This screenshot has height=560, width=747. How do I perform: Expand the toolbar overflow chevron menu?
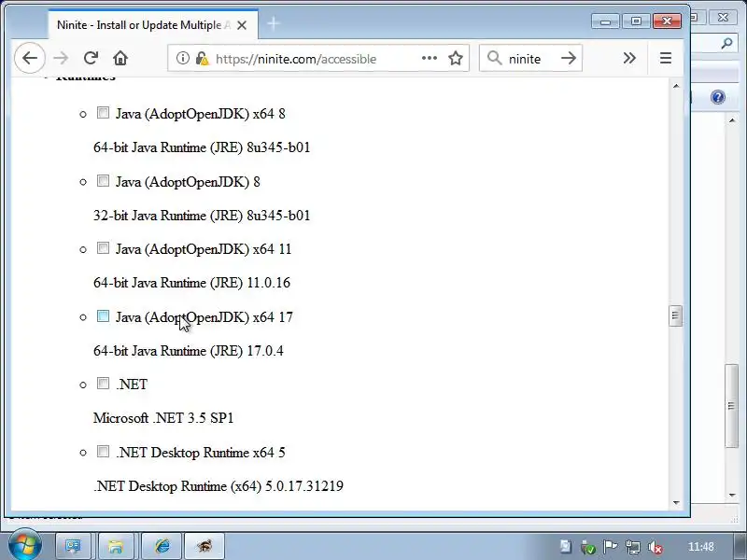coord(629,58)
